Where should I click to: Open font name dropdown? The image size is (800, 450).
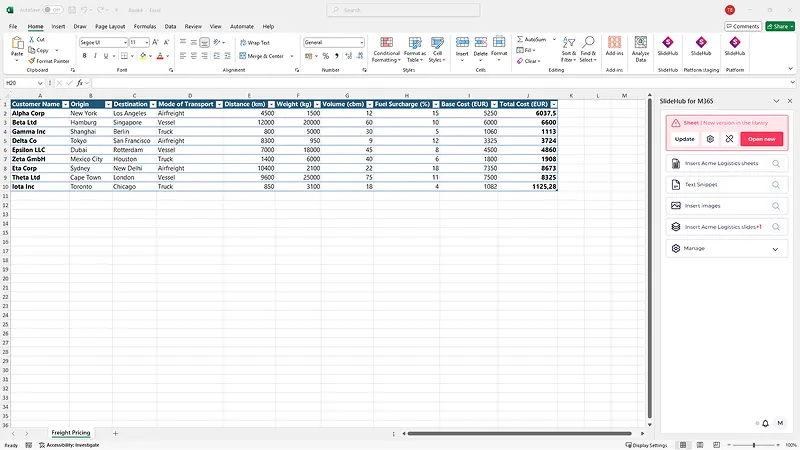click(125, 42)
